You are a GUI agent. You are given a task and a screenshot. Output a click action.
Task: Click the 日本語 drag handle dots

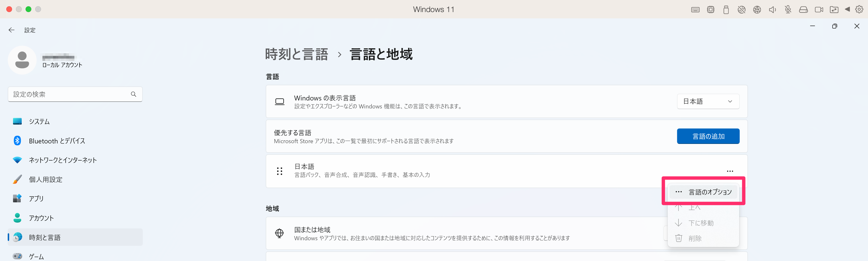tap(279, 171)
